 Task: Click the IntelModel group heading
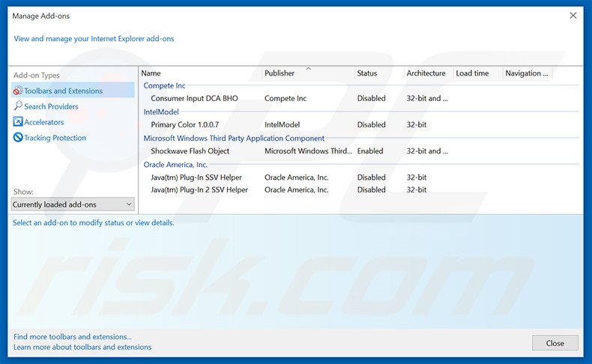tap(161, 112)
